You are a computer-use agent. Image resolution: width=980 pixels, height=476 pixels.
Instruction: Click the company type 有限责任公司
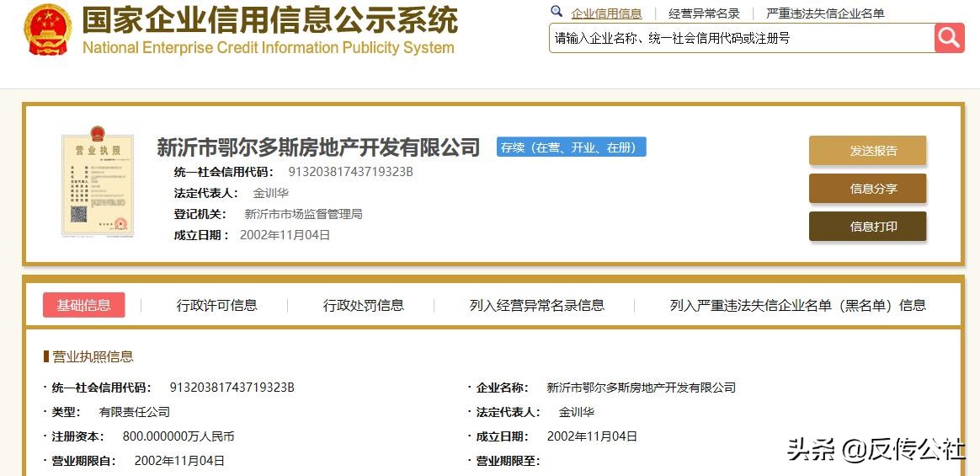click(x=135, y=412)
